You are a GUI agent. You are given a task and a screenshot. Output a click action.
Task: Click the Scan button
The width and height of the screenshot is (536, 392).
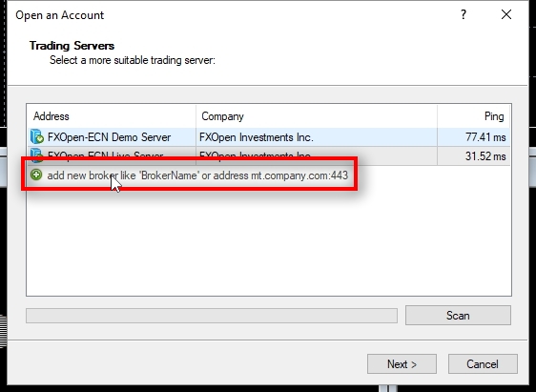(x=458, y=315)
